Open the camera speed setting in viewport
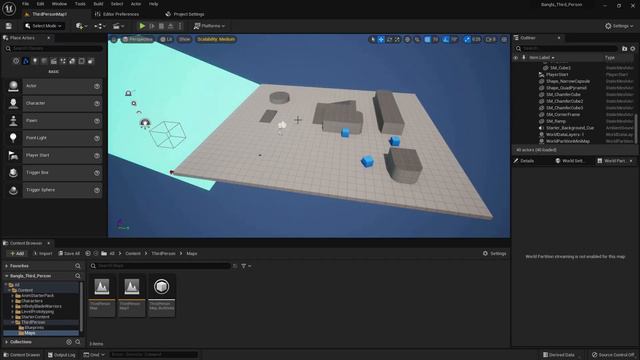Image resolution: width=640 pixels, height=360 pixels. click(491, 40)
